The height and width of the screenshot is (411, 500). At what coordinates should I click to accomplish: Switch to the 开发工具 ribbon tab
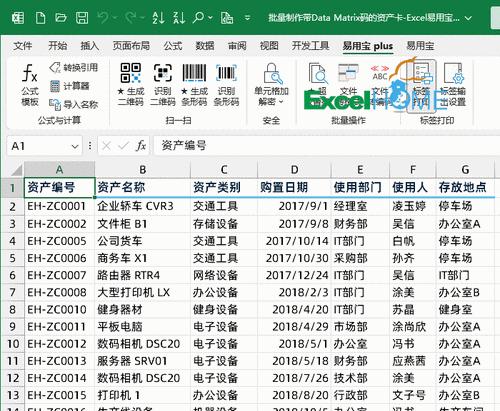click(310, 46)
